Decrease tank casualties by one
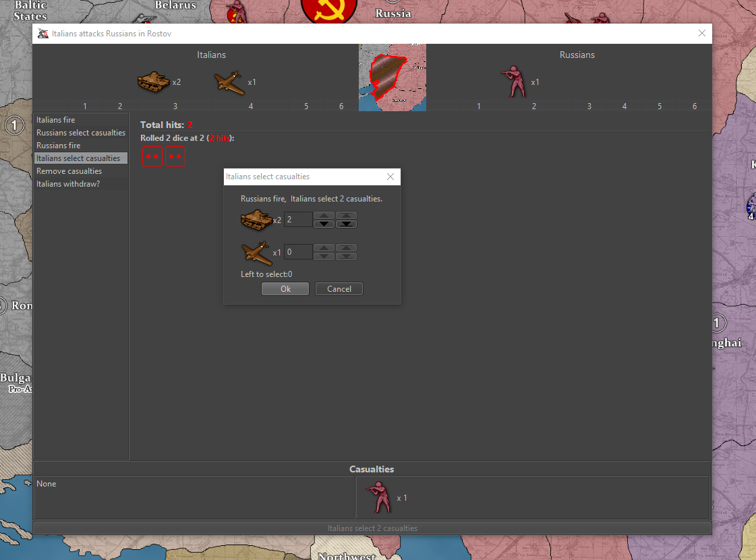 [324, 224]
